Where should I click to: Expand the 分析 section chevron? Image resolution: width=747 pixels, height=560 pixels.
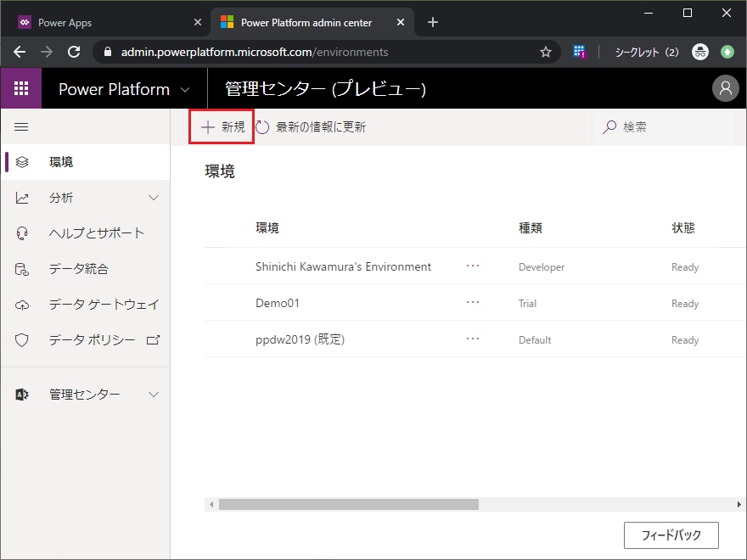coord(154,198)
